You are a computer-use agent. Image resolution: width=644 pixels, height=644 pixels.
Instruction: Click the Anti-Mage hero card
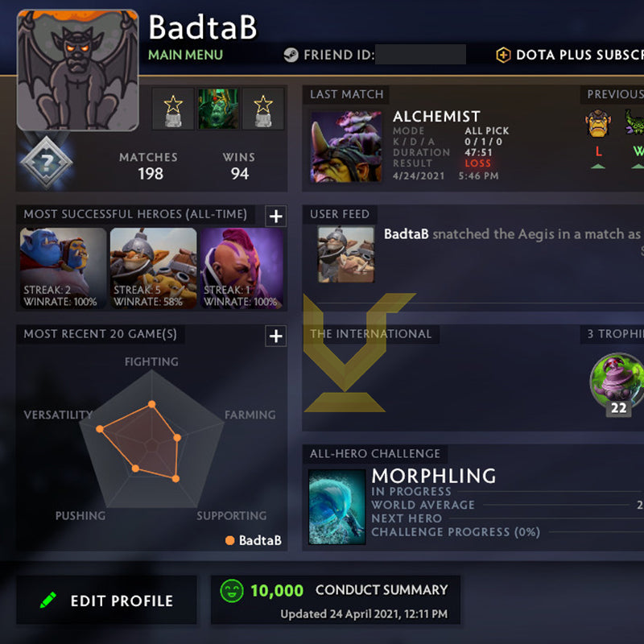[x=242, y=268]
